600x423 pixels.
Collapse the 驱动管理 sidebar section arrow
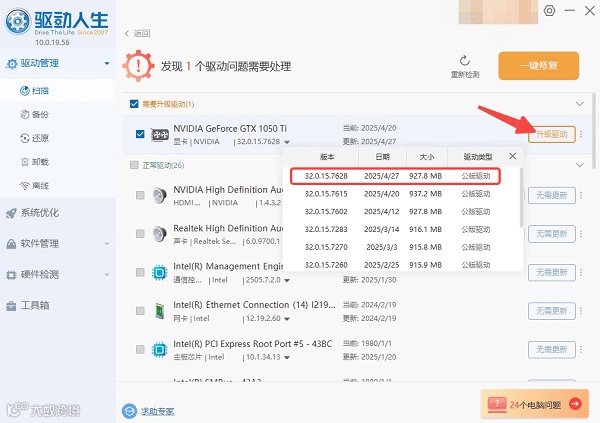point(107,64)
